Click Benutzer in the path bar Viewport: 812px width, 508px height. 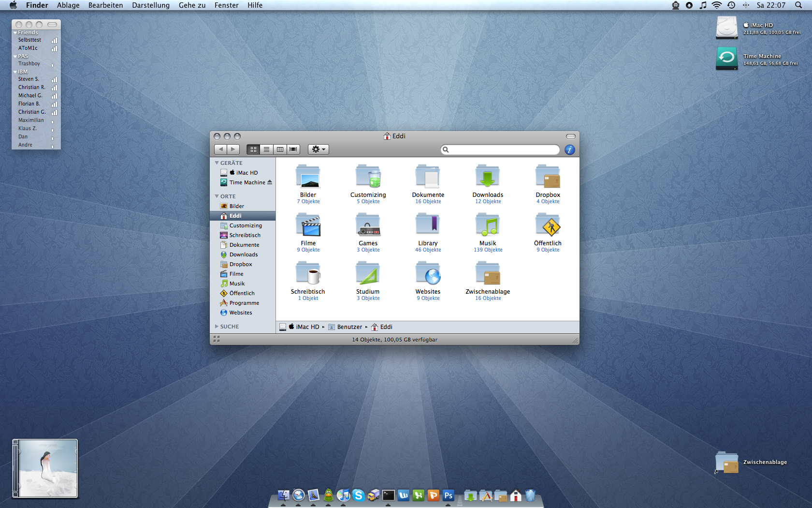pos(345,327)
